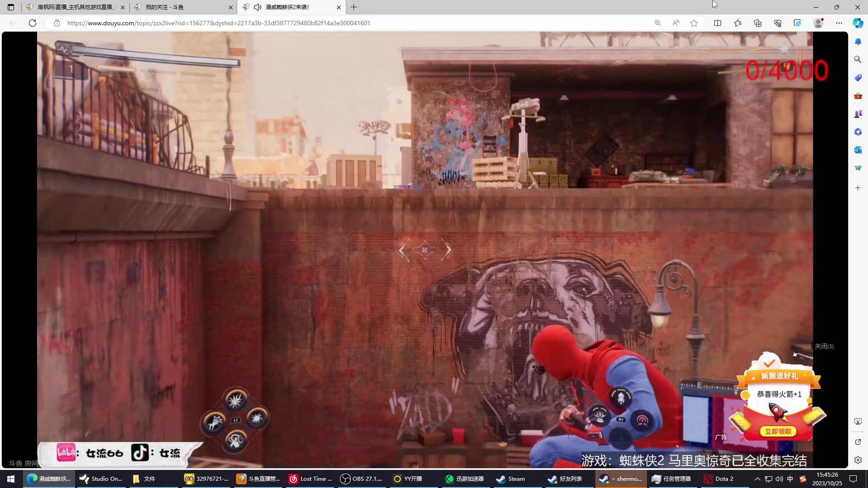Open Edge sidebar settings gear

point(858,460)
